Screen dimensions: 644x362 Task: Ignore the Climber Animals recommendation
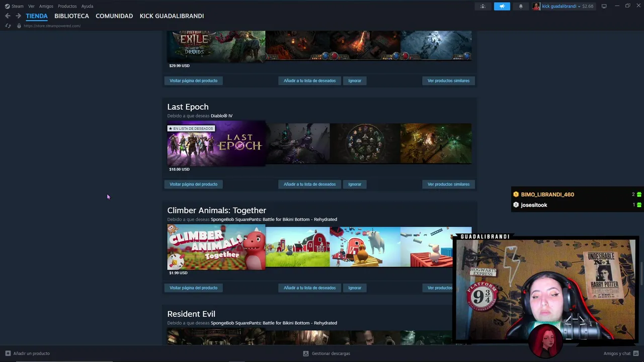355,288
